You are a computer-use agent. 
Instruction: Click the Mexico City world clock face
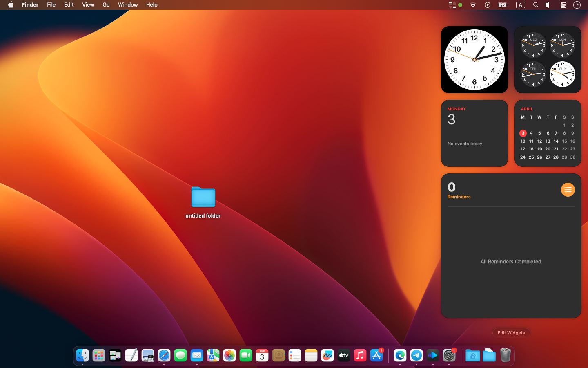[x=533, y=45]
